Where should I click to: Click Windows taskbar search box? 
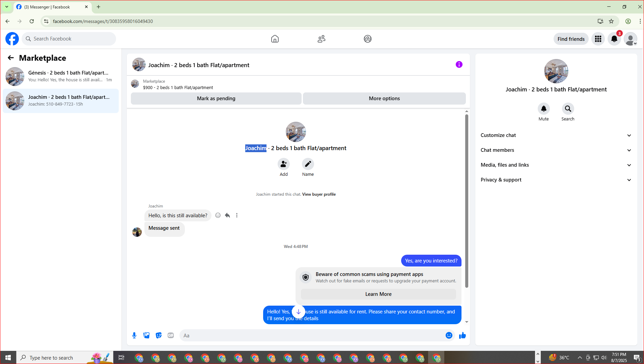click(65, 358)
